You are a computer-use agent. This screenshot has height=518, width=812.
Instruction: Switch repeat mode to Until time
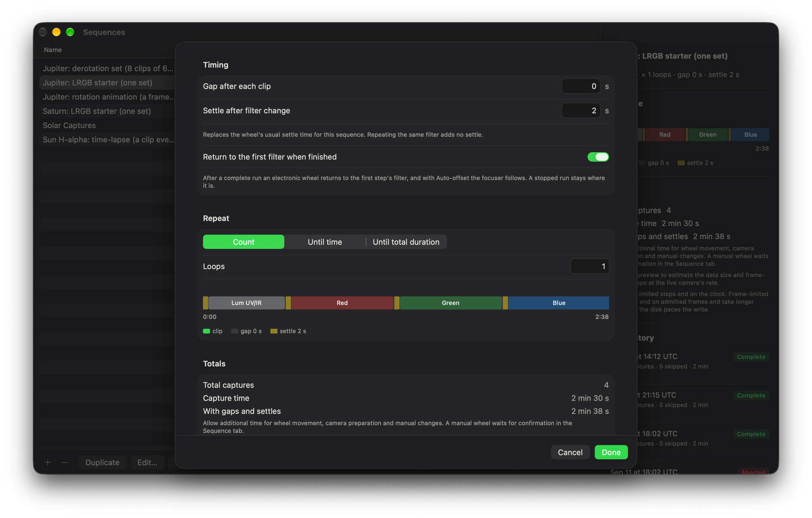(325, 242)
